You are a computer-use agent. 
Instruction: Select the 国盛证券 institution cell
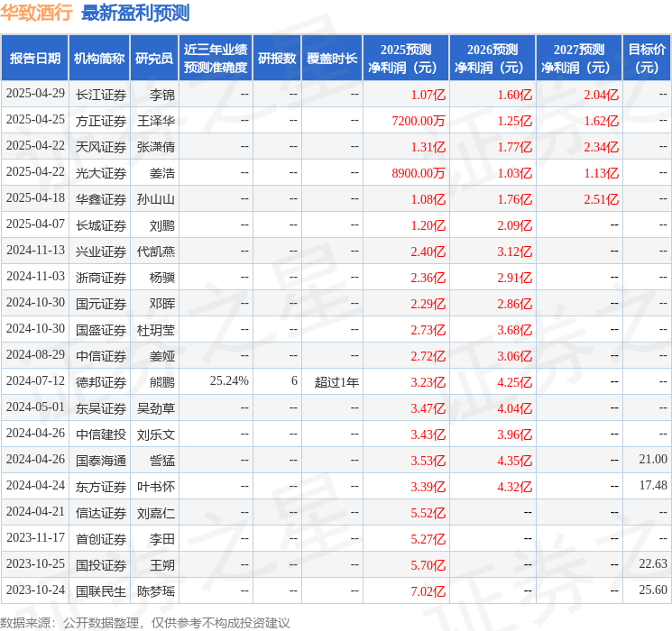pyautogui.click(x=101, y=330)
